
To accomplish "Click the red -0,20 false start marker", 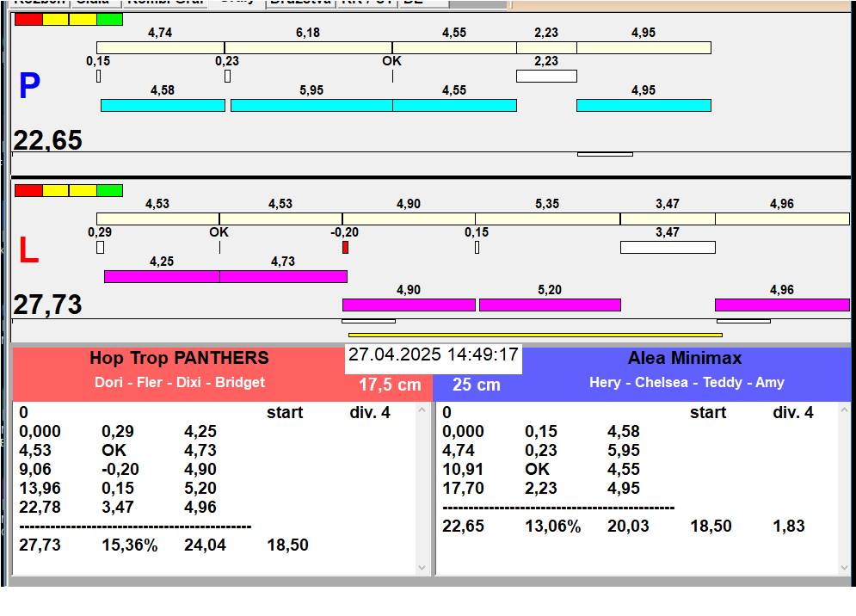I will click(345, 248).
